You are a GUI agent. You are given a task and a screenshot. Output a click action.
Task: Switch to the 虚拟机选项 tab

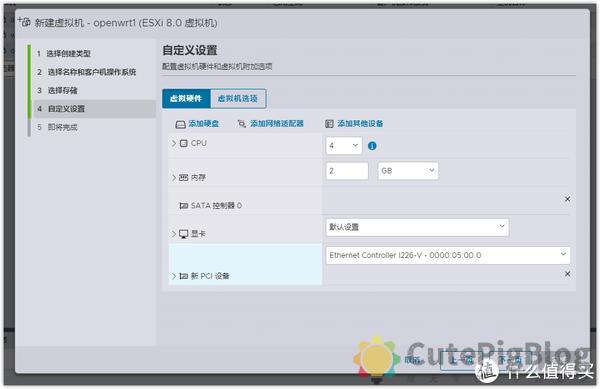[x=238, y=99]
